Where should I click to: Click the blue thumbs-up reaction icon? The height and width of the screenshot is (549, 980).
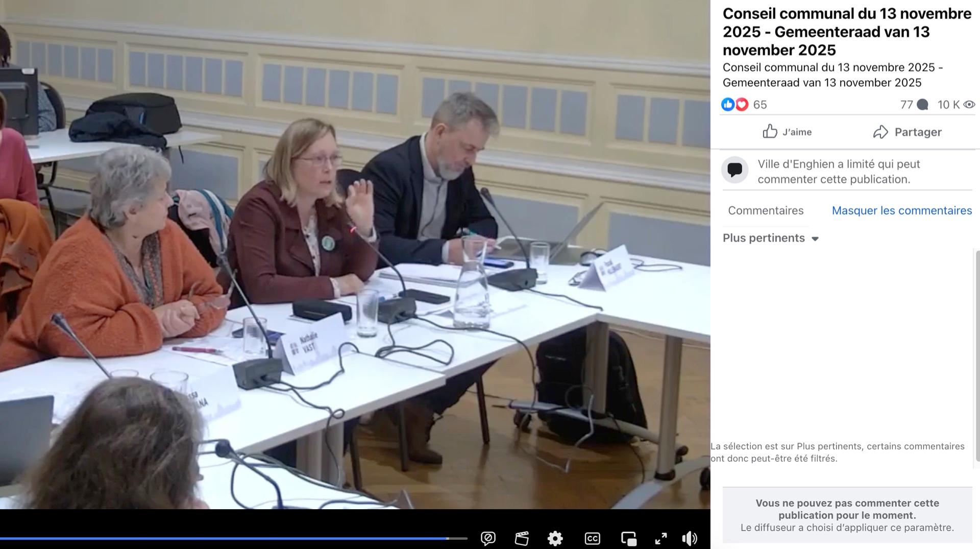pos(727,105)
